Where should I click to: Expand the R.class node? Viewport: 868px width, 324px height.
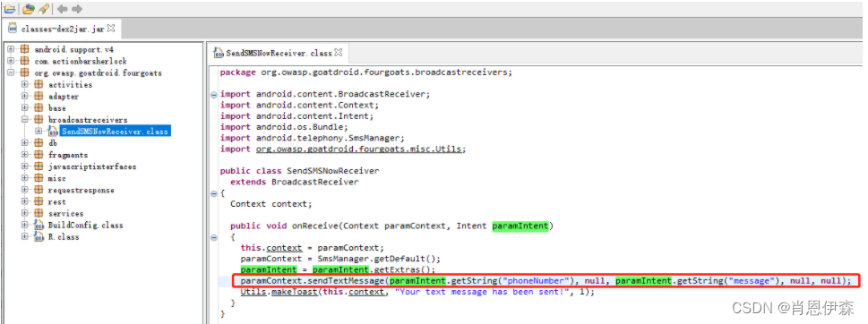point(24,236)
